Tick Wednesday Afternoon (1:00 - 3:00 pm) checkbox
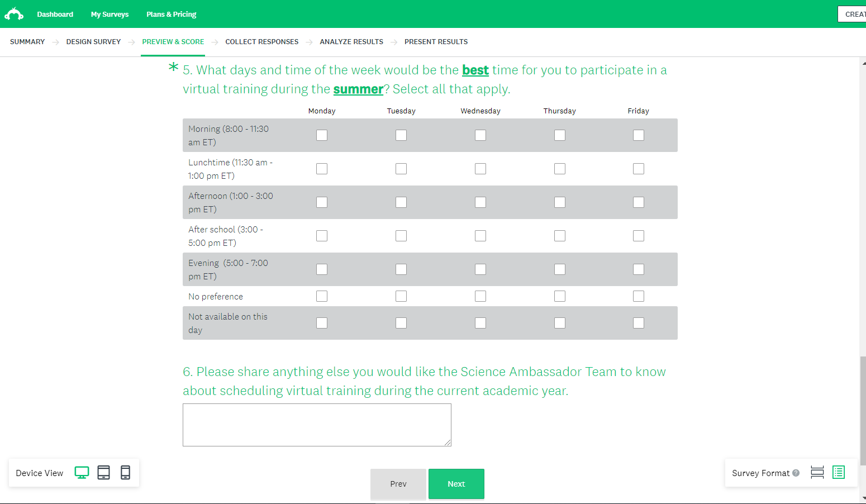The image size is (866, 504). [480, 202]
